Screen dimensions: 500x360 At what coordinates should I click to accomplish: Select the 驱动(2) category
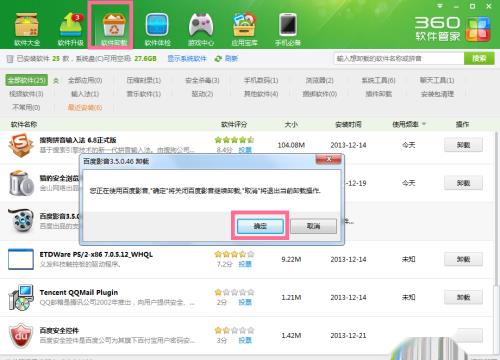point(202,94)
